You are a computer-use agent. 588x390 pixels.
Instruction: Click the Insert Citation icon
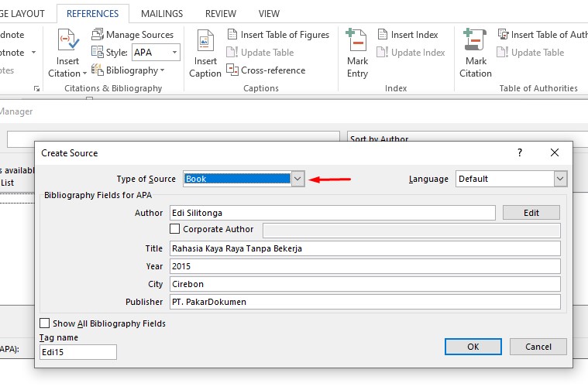[x=68, y=39]
